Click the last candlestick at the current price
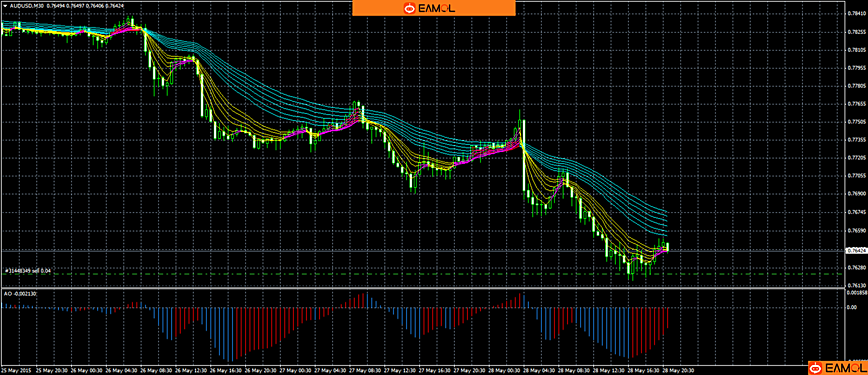Viewport: 868px width, 375px height. click(x=667, y=248)
